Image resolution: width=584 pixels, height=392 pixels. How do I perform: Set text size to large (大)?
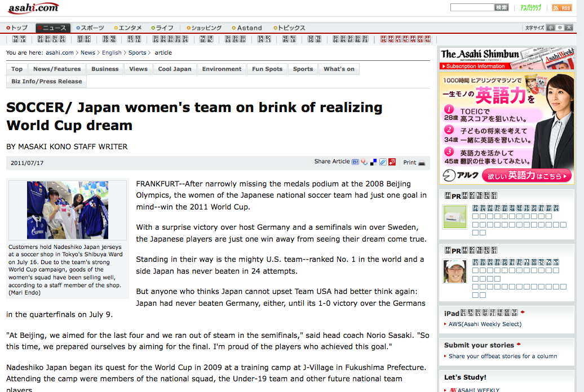pyautogui.click(x=569, y=28)
